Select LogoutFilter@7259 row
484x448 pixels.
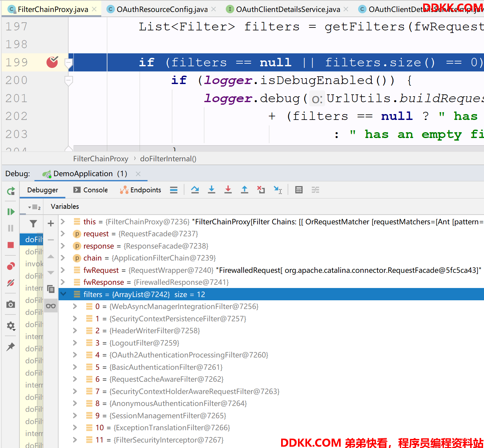click(271, 343)
